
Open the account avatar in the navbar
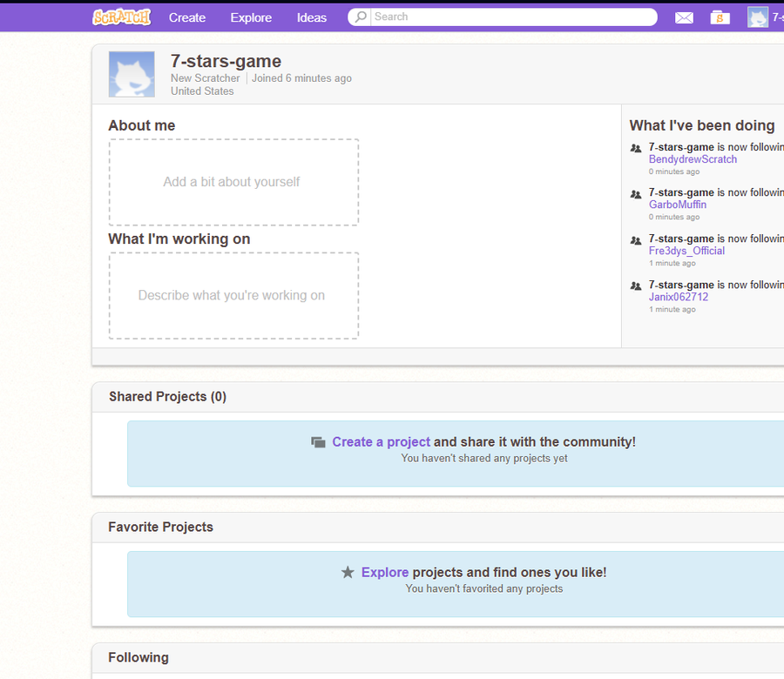point(758,17)
